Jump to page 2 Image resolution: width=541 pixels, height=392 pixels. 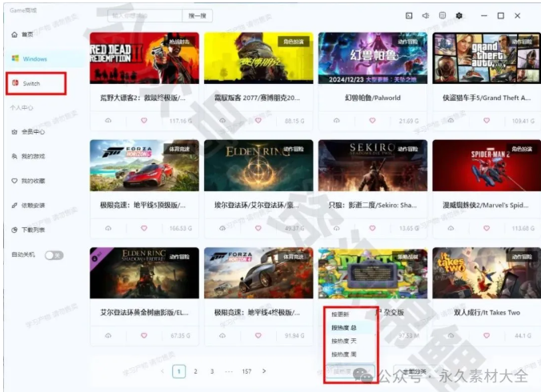[x=195, y=371]
